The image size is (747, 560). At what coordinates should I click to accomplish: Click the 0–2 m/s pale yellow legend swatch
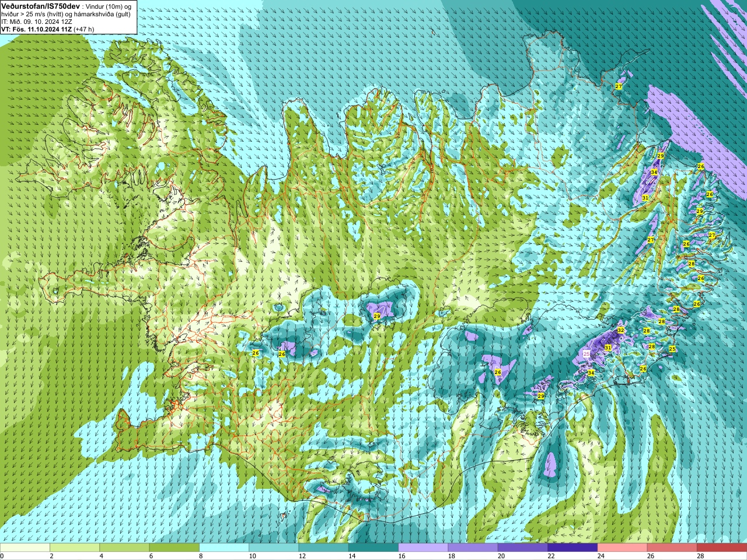25,548
